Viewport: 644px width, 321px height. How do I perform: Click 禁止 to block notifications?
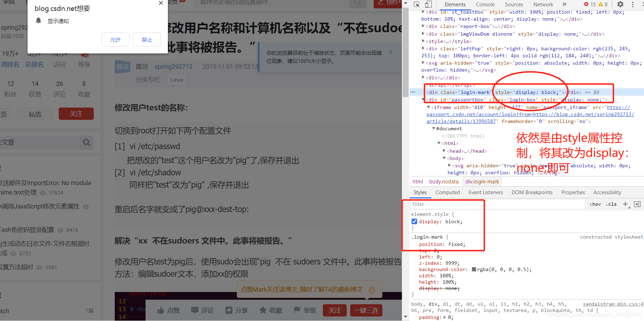point(147,39)
